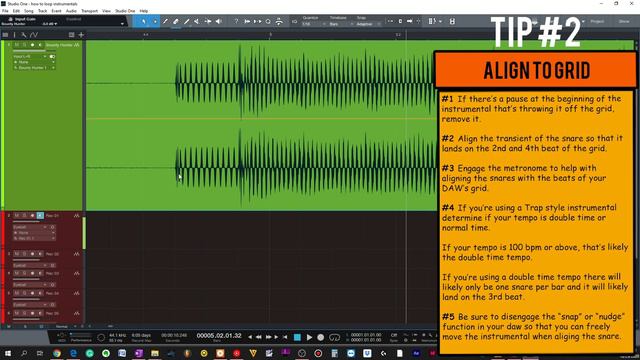Select the Range tool
The height and width of the screenshot is (360, 640).
point(155,21)
